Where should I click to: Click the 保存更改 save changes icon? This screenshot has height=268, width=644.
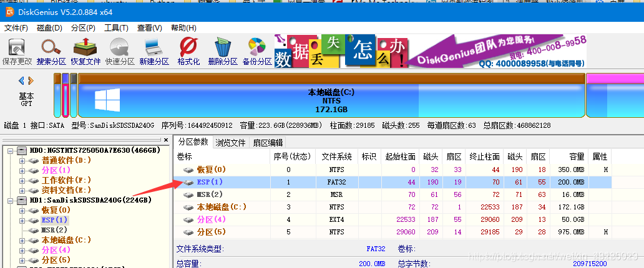pos(17,47)
